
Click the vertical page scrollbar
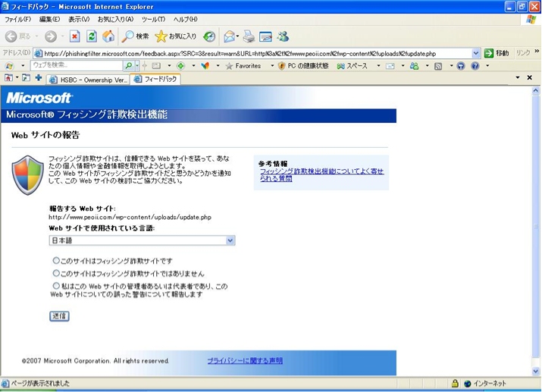pyautogui.click(x=536, y=227)
